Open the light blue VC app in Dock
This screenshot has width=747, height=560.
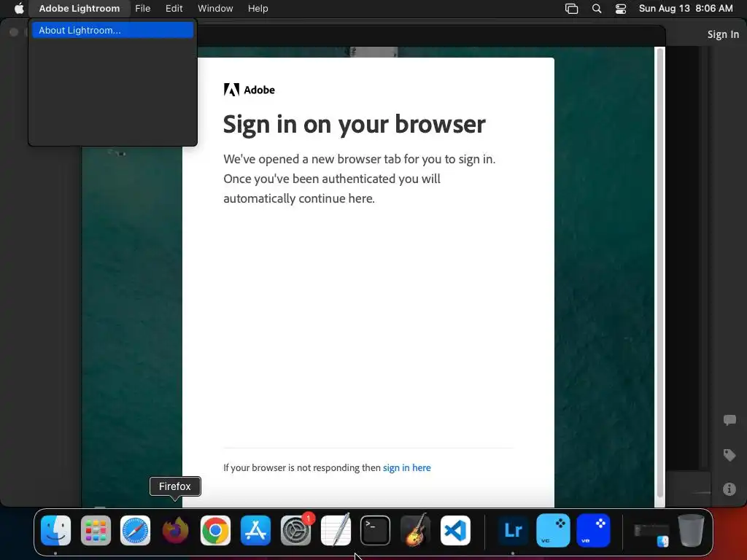553,531
